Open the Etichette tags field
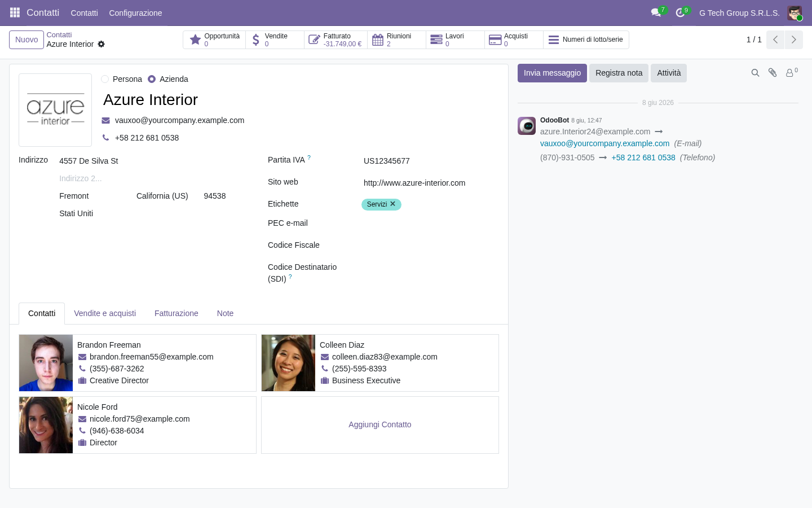Viewport: 812px width, 508px height. pyautogui.click(x=430, y=204)
